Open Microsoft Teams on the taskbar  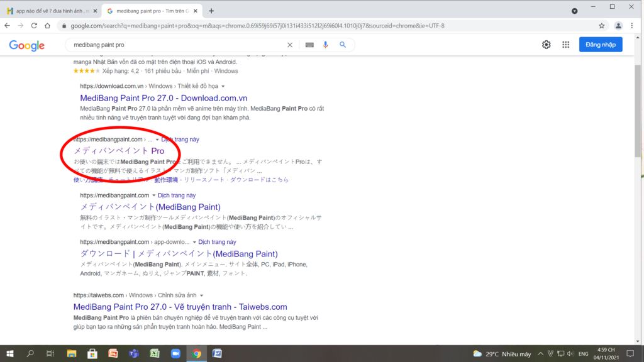[x=134, y=353]
